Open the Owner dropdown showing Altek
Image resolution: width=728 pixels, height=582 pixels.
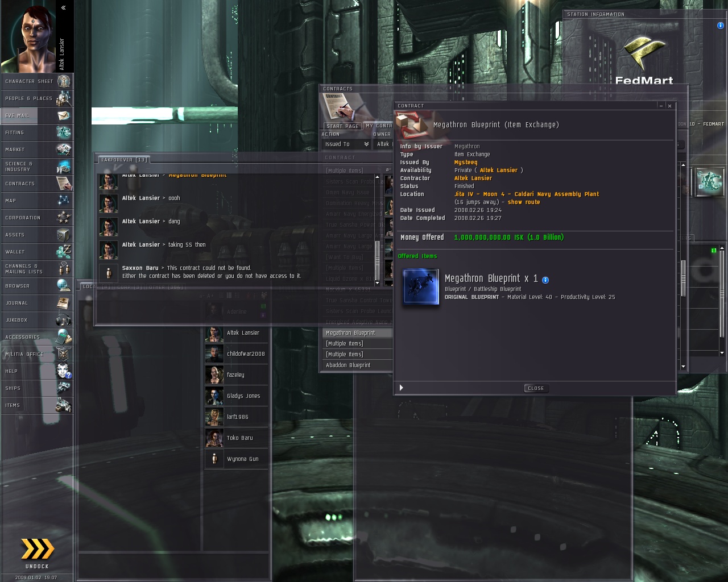click(x=383, y=144)
